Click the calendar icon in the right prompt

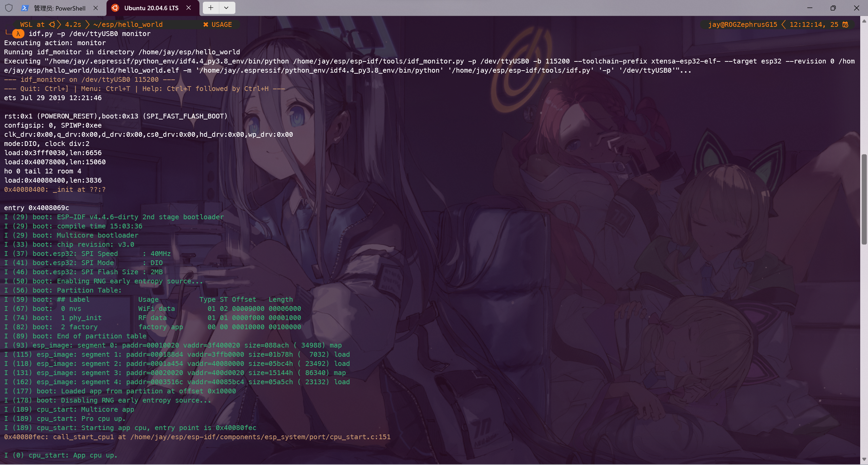[846, 24]
